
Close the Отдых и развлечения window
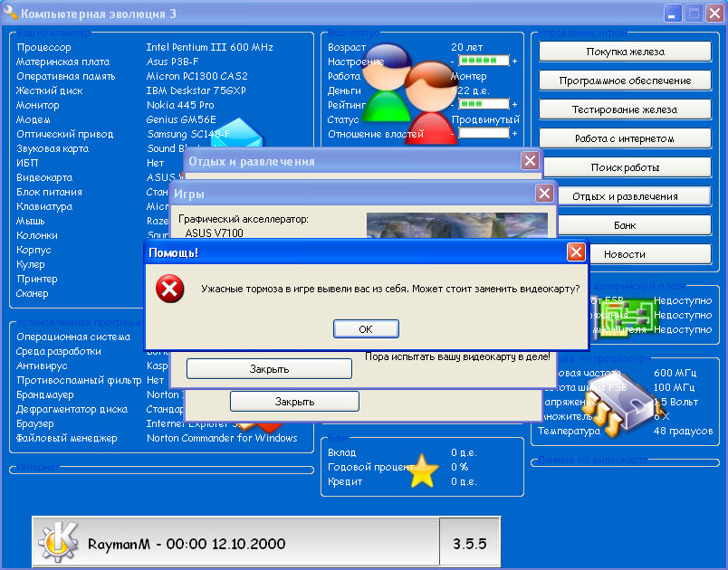coord(530,161)
